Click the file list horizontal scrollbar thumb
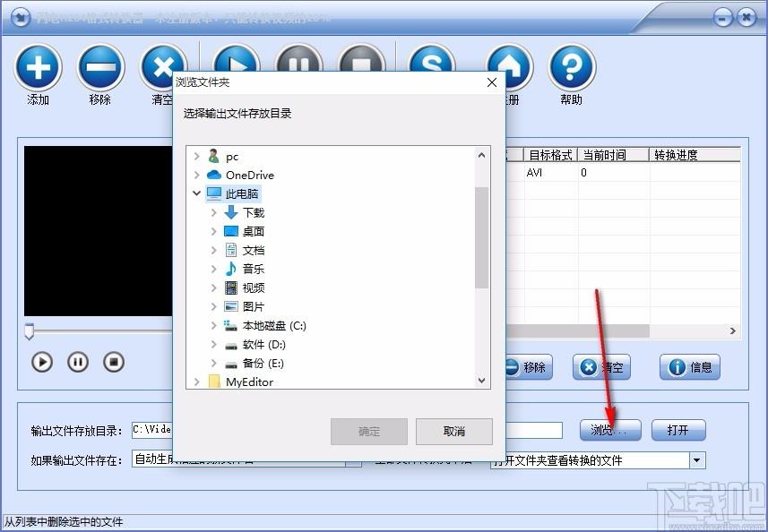The width and height of the screenshot is (768, 532). click(x=577, y=331)
